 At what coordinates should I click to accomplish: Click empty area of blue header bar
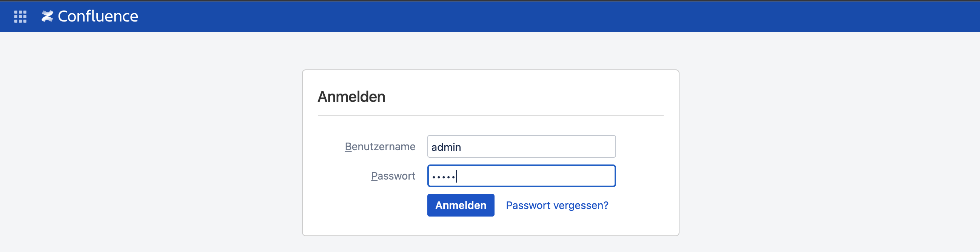point(533,16)
